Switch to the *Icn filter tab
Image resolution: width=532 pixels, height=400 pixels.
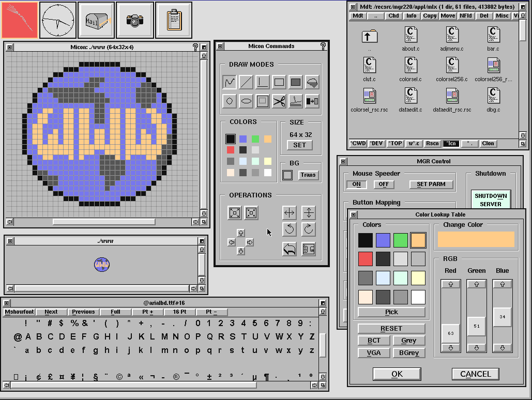point(450,143)
